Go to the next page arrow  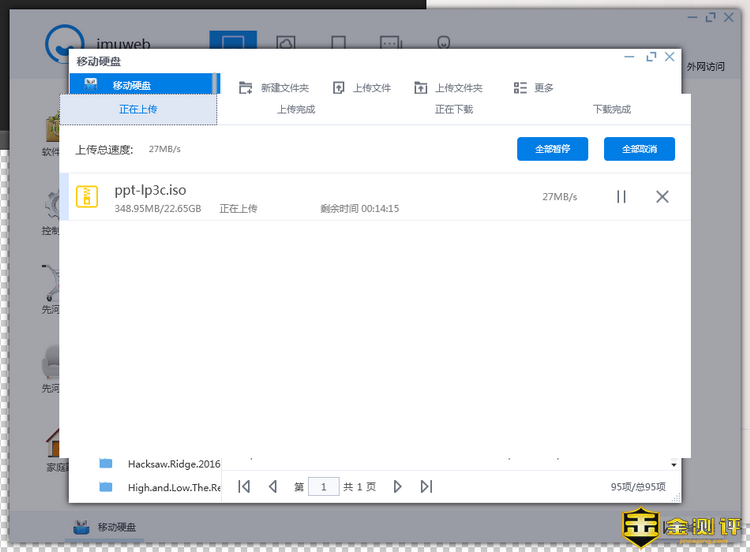[398, 487]
